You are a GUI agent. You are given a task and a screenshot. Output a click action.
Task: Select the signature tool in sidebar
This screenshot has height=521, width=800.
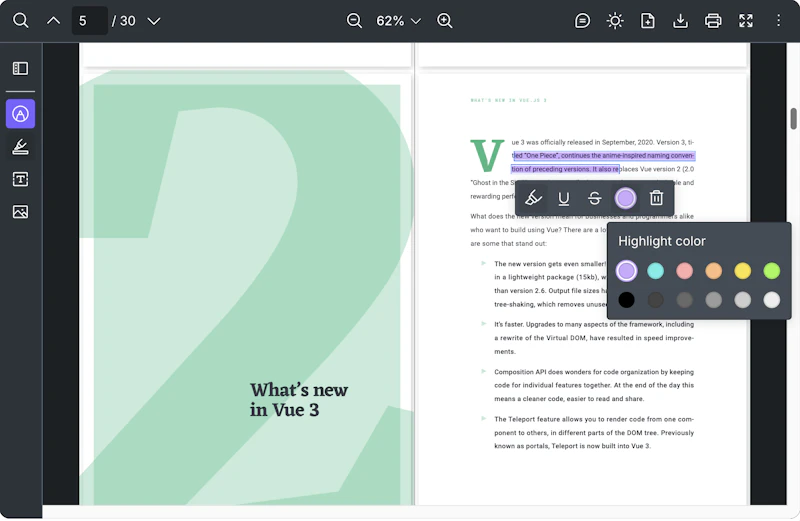20,147
